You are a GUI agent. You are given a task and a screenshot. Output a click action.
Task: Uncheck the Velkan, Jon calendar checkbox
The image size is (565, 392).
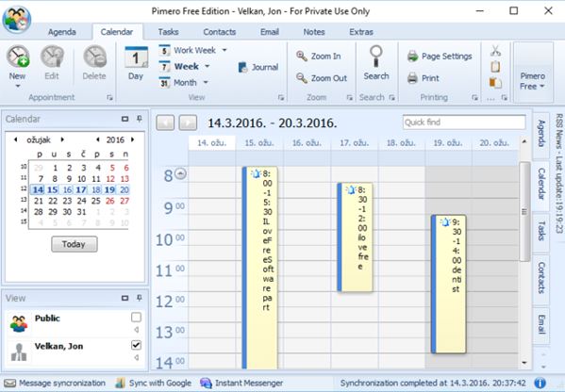pos(136,345)
